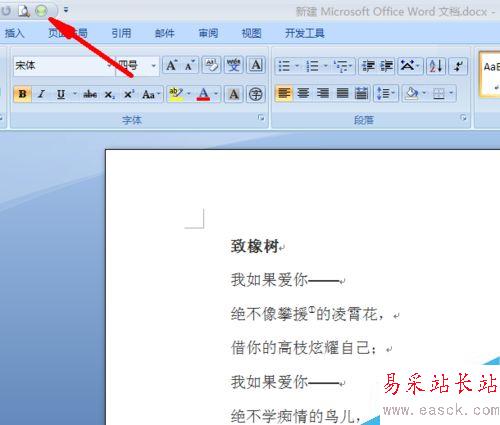Expand Shading color dropdown arrow
This screenshot has width=500, height=425.
click(x=424, y=93)
